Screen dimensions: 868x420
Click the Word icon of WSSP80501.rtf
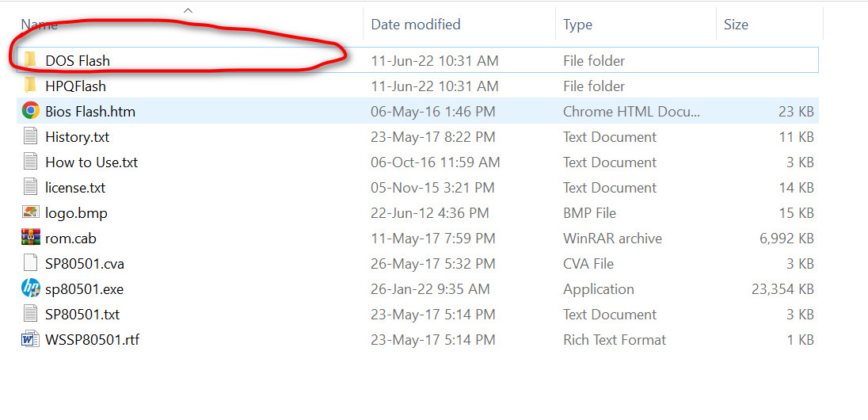pos(31,339)
